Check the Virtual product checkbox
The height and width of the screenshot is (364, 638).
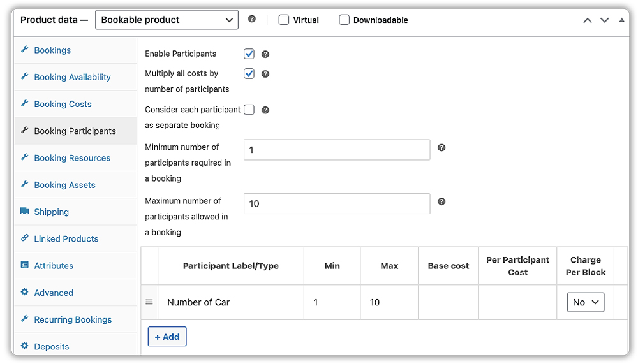284,20
